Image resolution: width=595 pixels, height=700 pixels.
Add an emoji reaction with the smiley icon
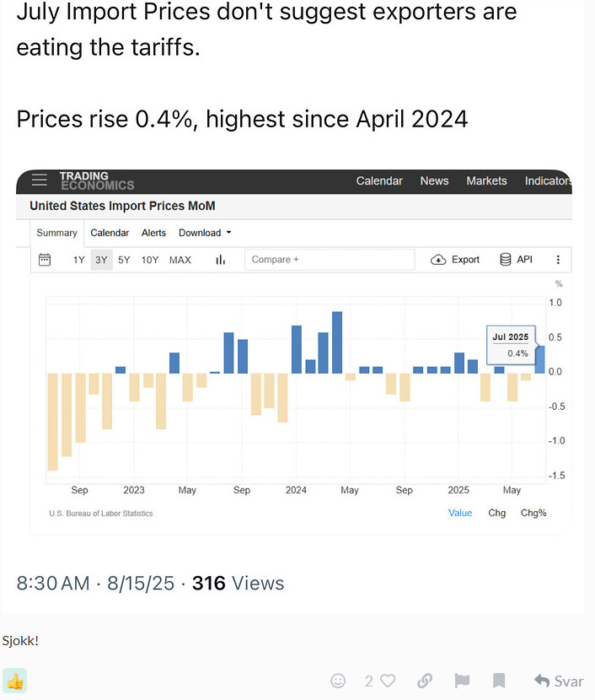pyautogui.click(x=338, y=681)
